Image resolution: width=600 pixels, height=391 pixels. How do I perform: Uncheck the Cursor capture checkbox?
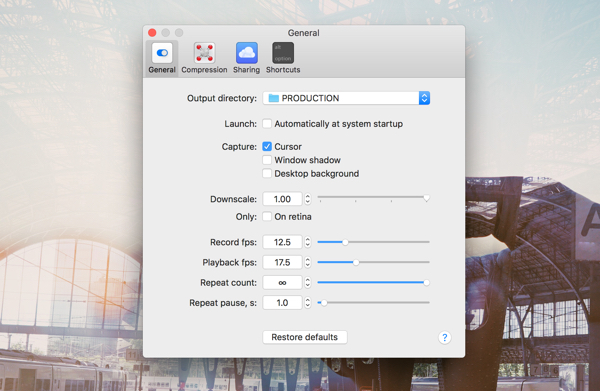(267, 147)
